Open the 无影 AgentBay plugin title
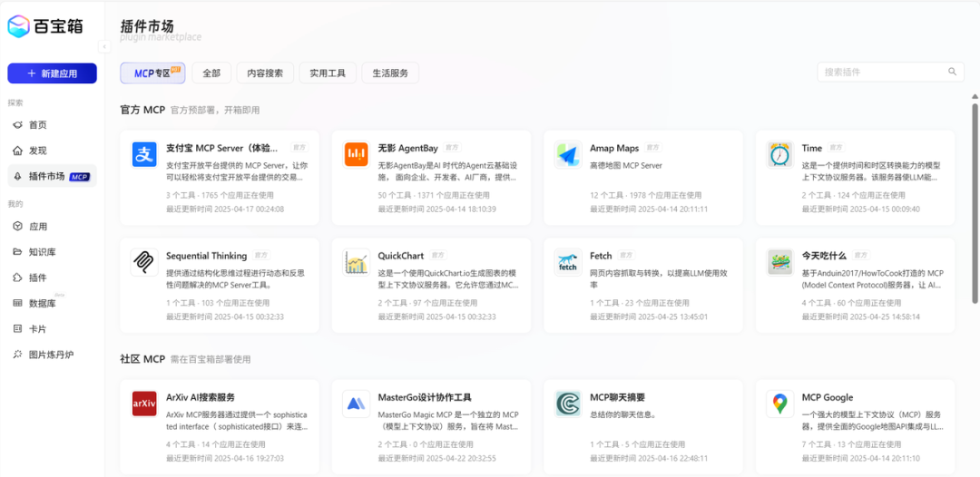 pos(408,148)
